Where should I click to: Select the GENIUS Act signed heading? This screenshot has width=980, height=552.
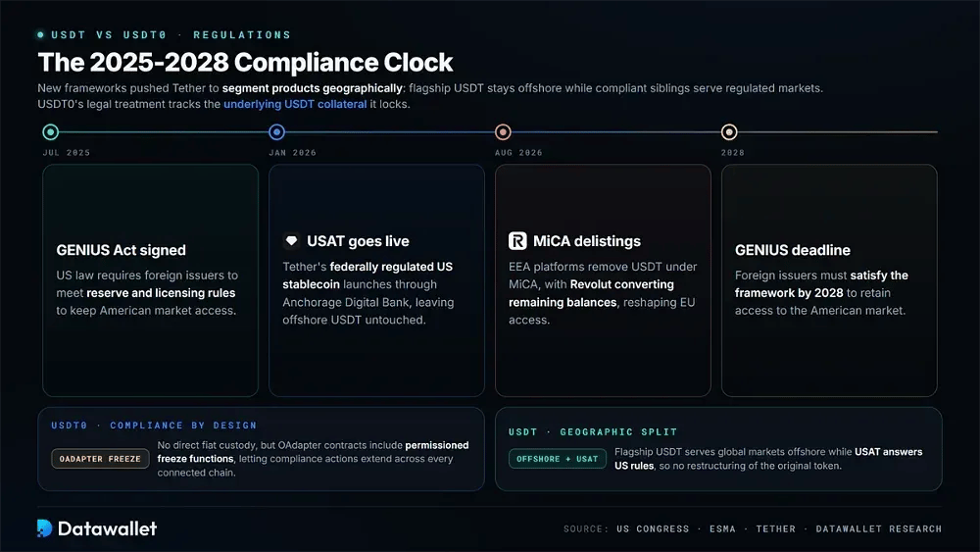click(122, 250)
